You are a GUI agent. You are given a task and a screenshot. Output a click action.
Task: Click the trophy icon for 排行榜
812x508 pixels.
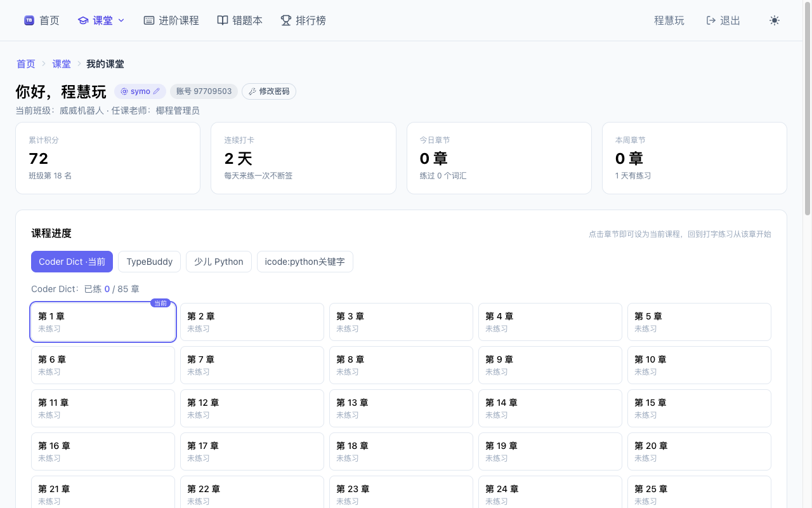point(286,20)
